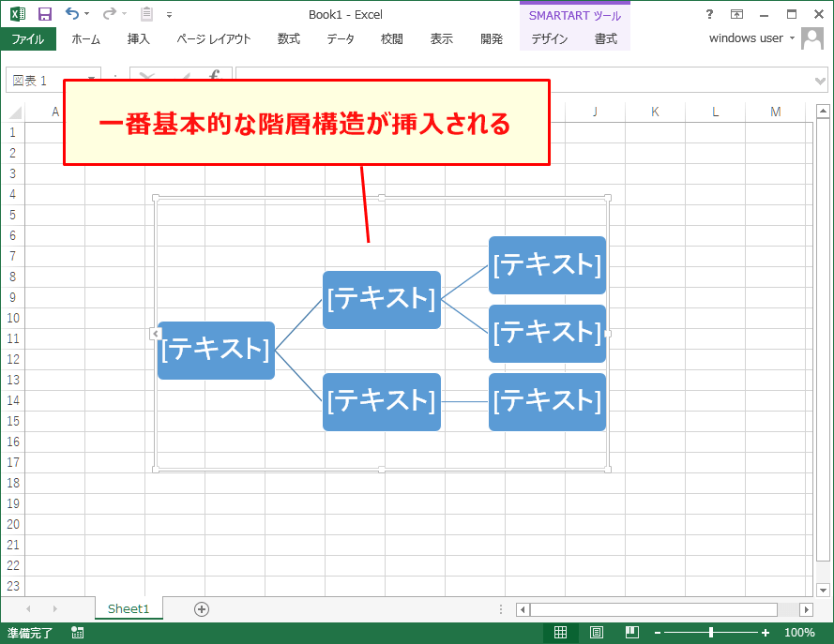Switch to the デザイン ribbon tab
The height and width of the screenshot is (644, 834).
pos(553,40)
